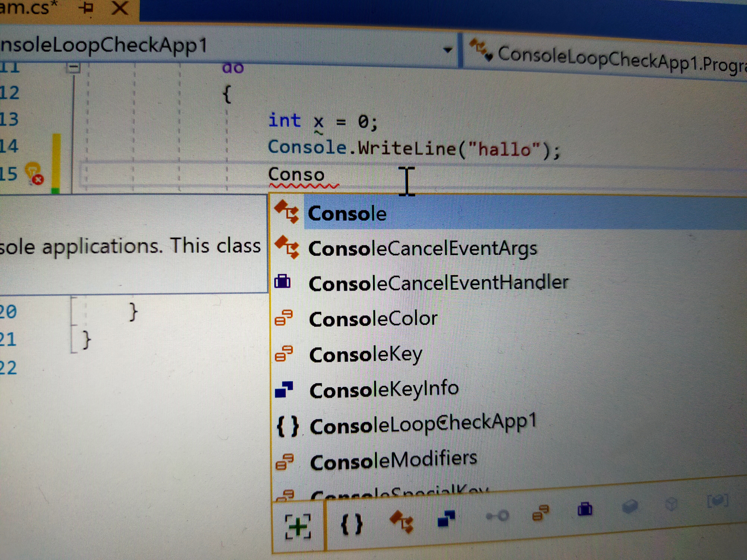This screenshot has width=747, height=560.
Task: Click line number 14 in the margin
Action: tap(9, 146)
